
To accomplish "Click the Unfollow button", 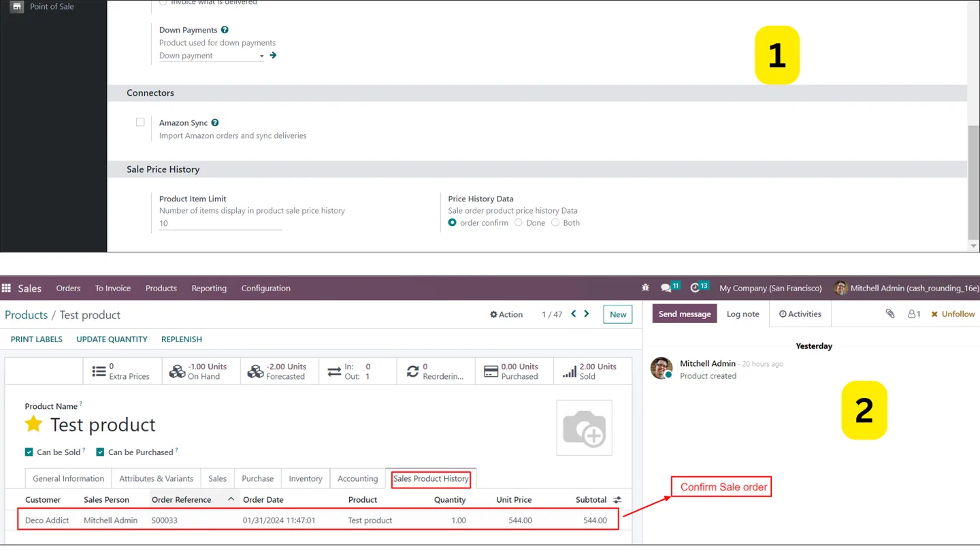I will (953, 314).
